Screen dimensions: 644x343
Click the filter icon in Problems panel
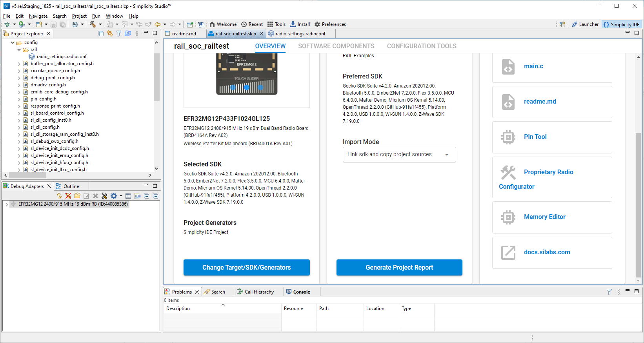click(x=609, y=292)
